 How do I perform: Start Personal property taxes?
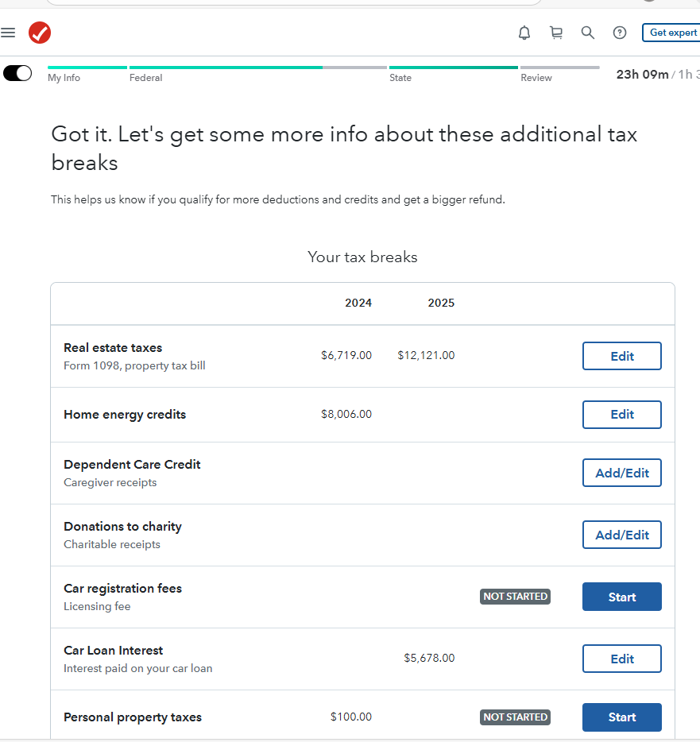coord(621,717)
